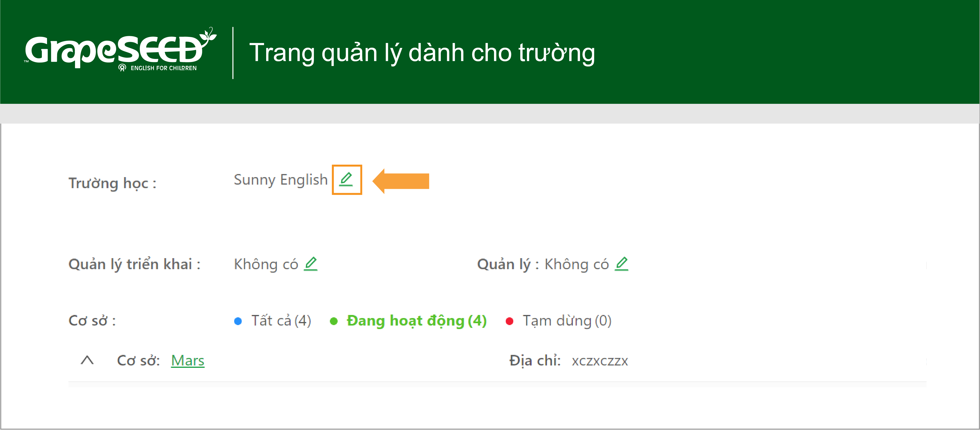Open the GrapeSEED logo in header
This screenshot has width=980, height=431.
121,50
